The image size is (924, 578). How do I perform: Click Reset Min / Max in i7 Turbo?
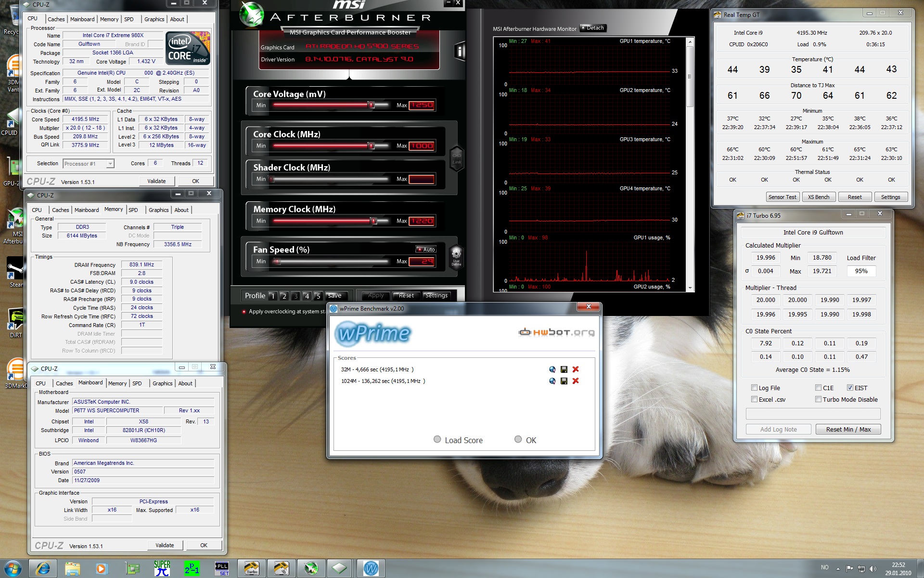(848, 429)
